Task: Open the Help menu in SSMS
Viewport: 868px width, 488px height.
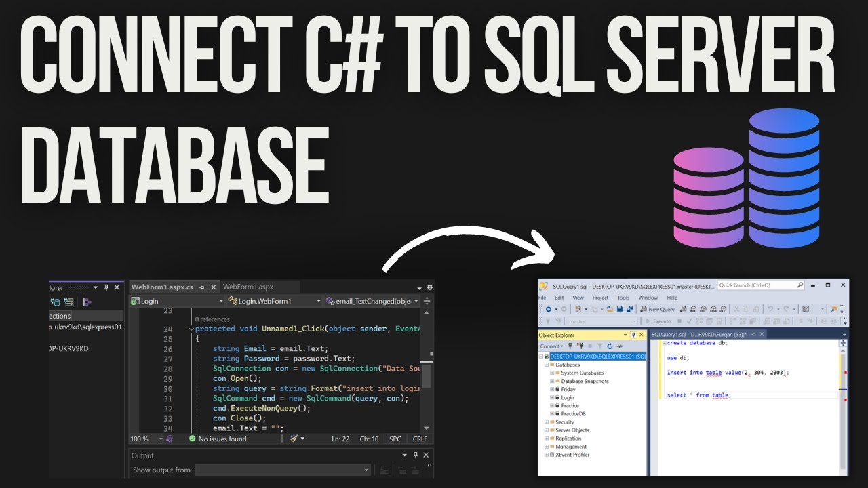Action: coord(672,298)
